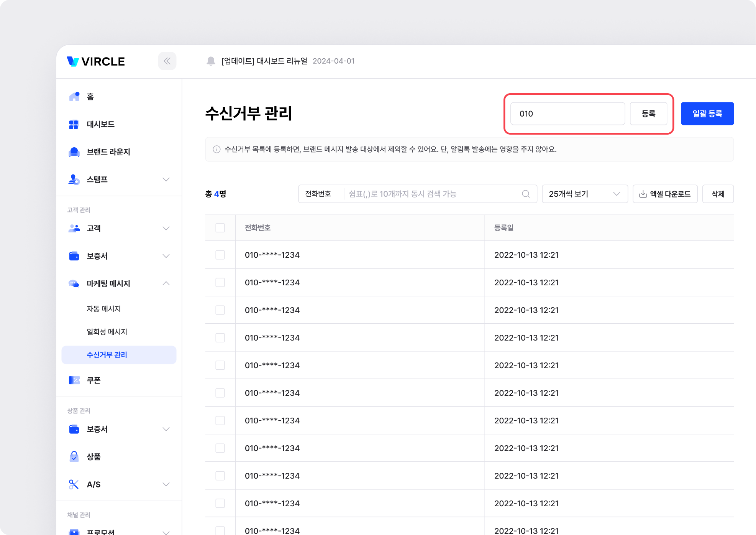Open 자동 메시지 submenu item
This screenshot has width=756, height=535.
(x=103, y=309)
